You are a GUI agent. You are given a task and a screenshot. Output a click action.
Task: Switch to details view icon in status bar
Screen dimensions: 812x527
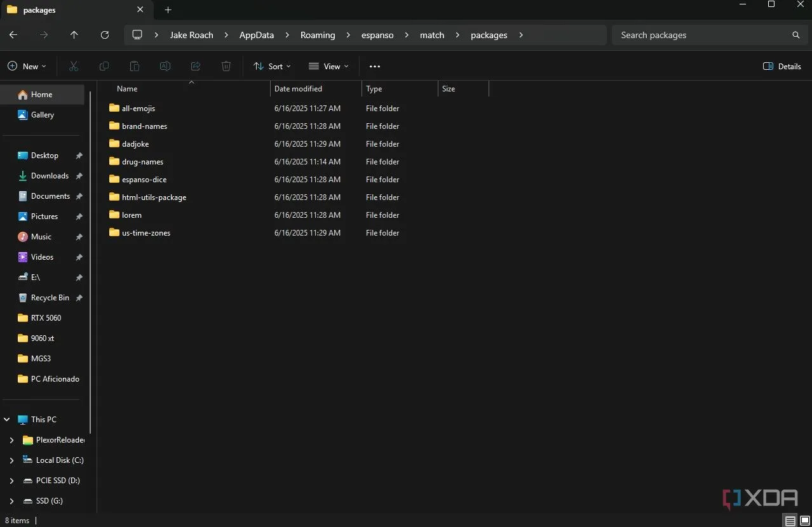pyautogui.click(x=790, y=521)
